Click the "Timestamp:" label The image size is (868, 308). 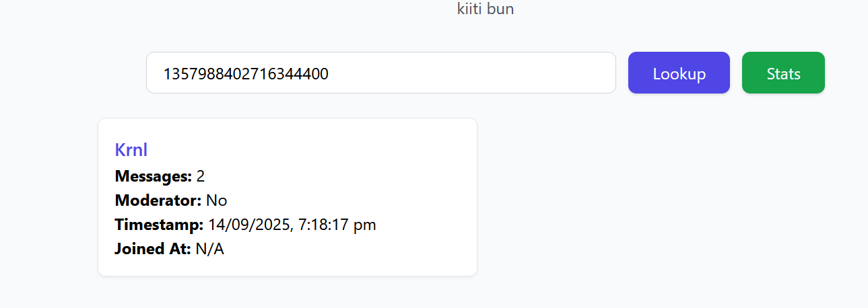click(159, 225)
